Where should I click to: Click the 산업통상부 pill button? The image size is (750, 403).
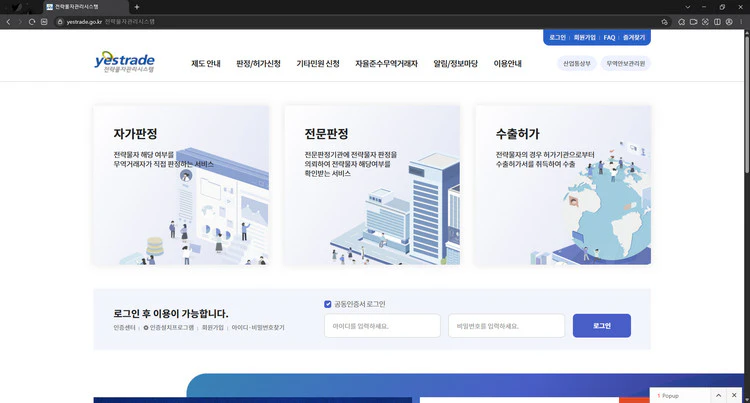tap(576, 64)
